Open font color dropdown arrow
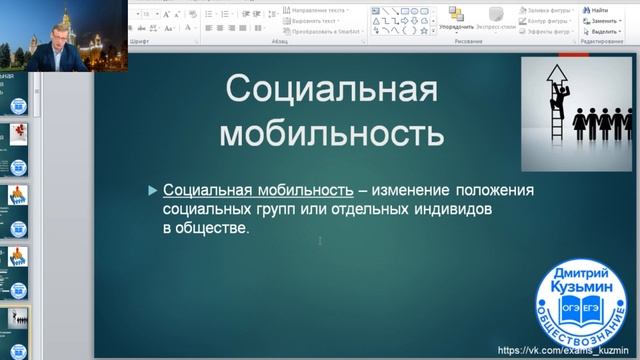 196,28
